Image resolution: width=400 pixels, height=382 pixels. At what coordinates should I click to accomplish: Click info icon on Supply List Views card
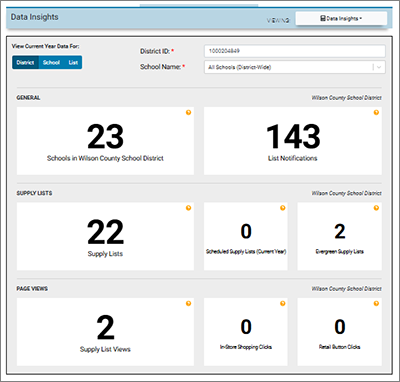pos(188,303)
